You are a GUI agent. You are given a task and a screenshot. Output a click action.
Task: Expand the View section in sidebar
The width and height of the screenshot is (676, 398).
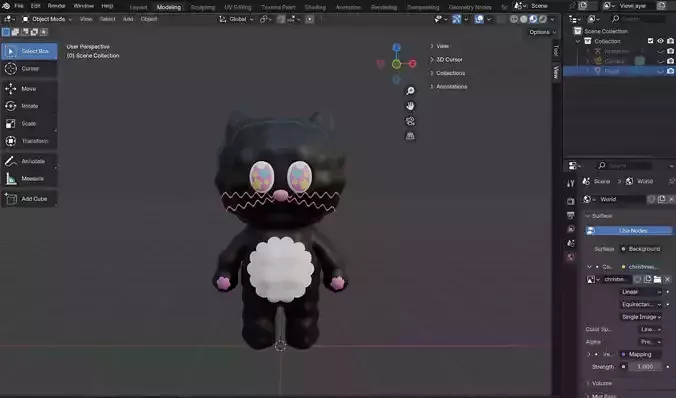click(x=440, y=46)
